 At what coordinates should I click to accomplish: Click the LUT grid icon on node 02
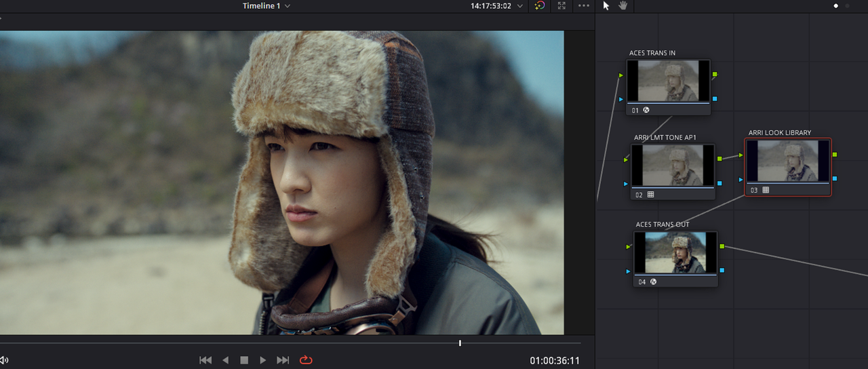tap(651, 195)
